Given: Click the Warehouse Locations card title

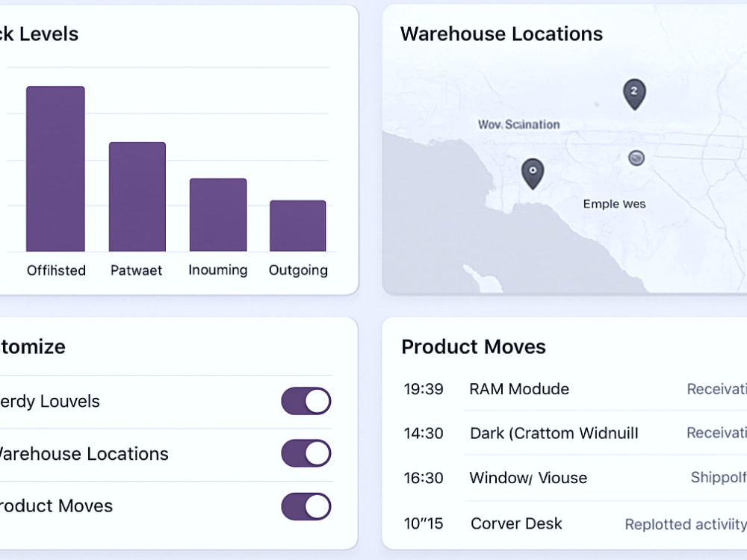Looking at the screenshot, I should tap(501, 34).
